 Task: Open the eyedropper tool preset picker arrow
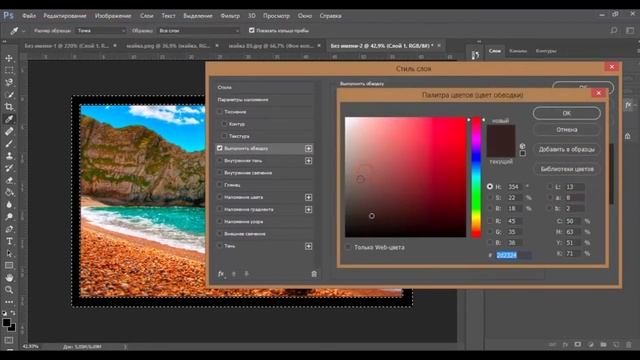pos(24,31)
